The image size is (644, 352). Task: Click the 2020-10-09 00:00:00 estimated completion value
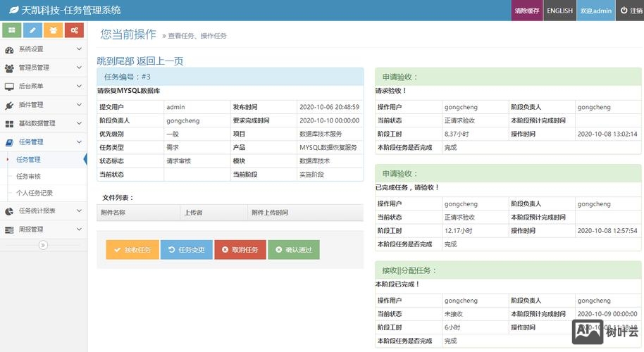coord(607,314)
